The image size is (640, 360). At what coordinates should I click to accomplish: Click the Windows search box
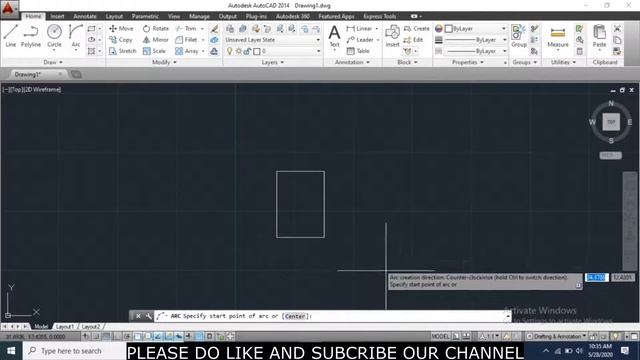coord(74,351)
